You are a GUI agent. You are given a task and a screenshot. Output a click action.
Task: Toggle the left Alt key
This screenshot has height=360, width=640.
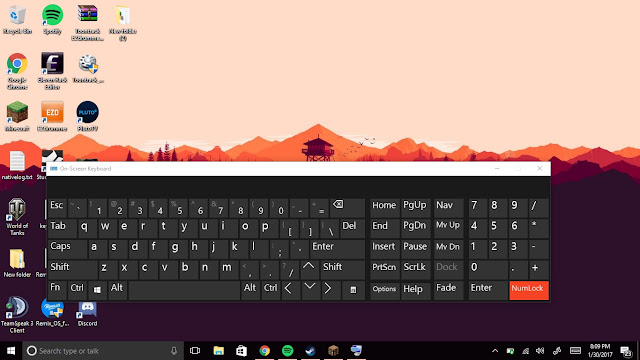pyautogui.click(x=118, y=290)
